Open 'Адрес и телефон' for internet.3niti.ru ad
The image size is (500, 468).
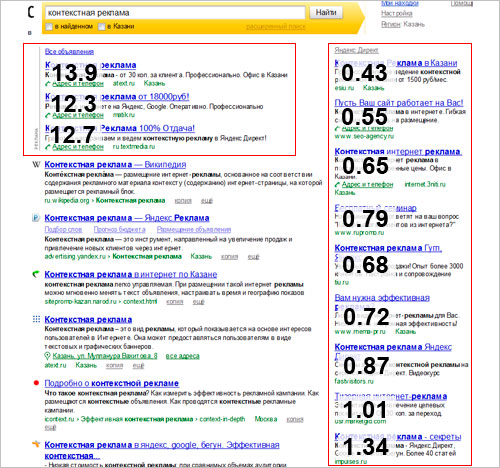(x=367, y=184)
